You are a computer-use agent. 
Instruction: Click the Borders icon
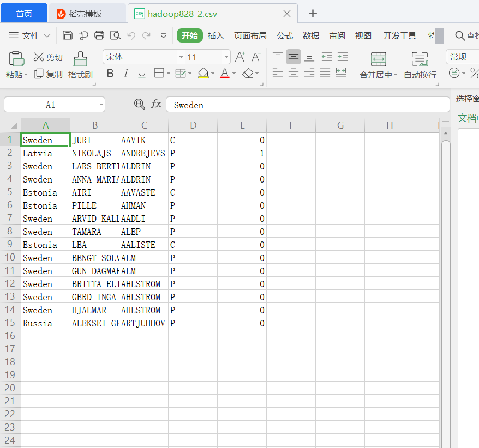click(x=159, y=73)
